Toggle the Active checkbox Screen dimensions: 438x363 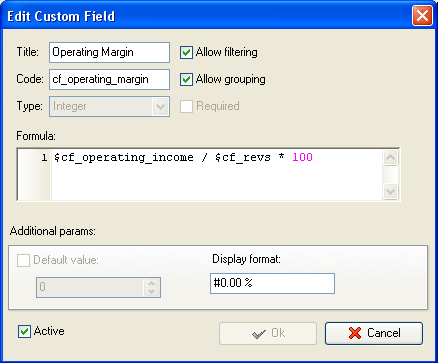click(24, 331)
